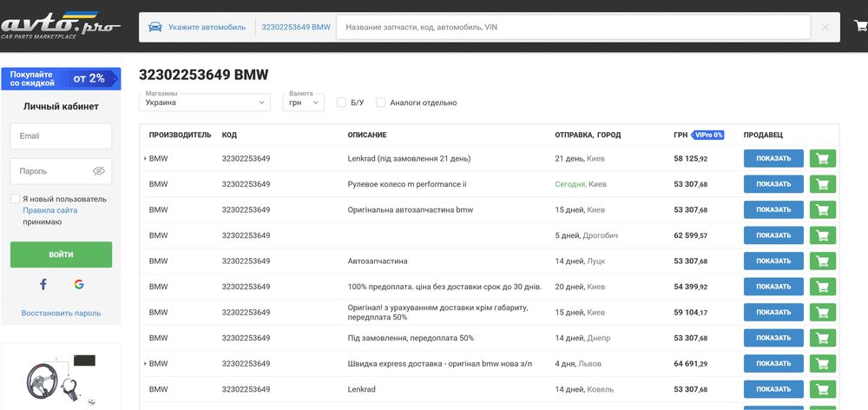Click the VIPro 0% badge
This screenshot has height=410, width=868.
(x=708, y=135)
